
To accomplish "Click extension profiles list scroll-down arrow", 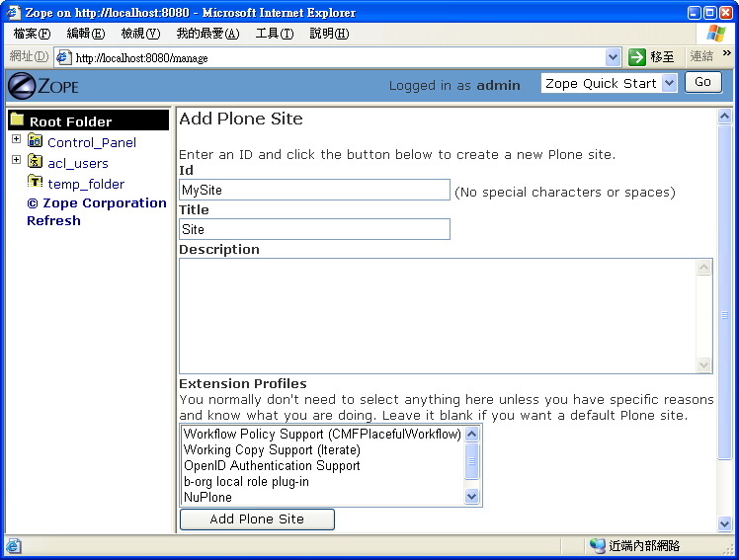I will (x=472, y=496).
